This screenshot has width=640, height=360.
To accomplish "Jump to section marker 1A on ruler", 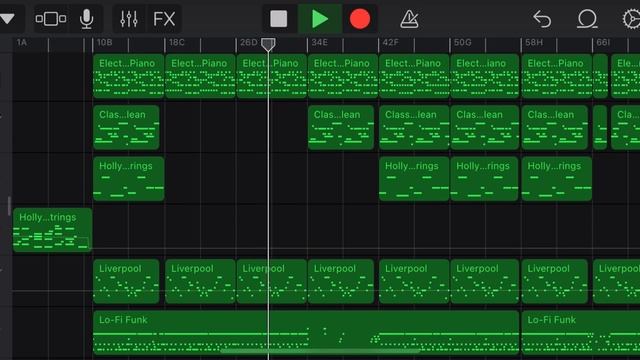I will click(x=22, y=42).
